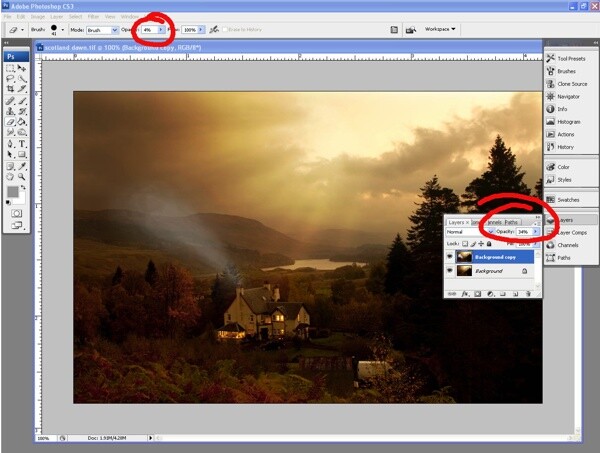Hide the Background copy layer

450,257
